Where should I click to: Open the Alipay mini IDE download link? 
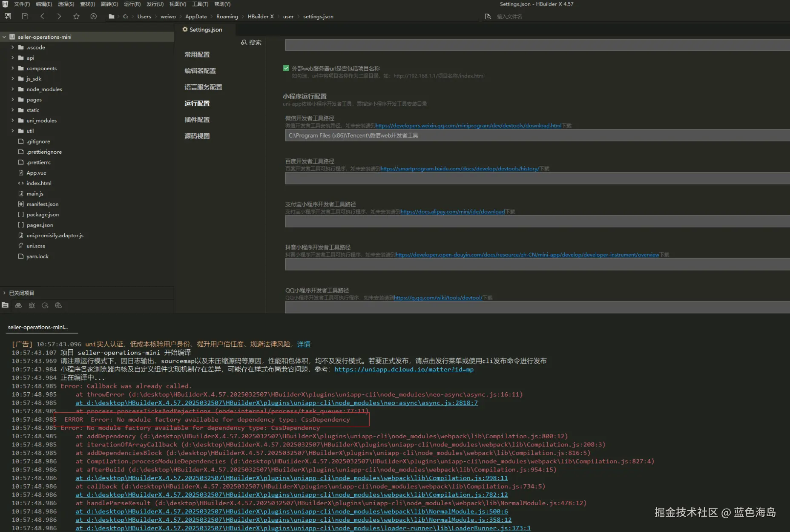[x=453, y=212]
